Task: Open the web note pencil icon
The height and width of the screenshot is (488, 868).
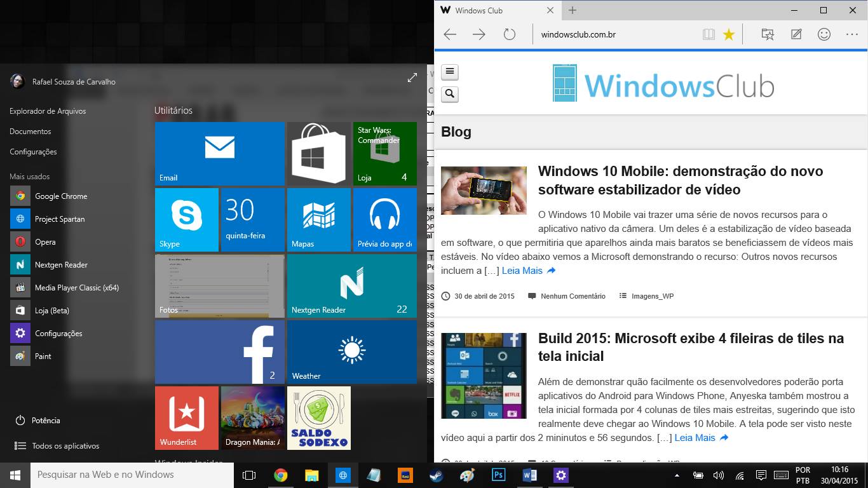Action: pyautogui.click(x=796, y=34)
